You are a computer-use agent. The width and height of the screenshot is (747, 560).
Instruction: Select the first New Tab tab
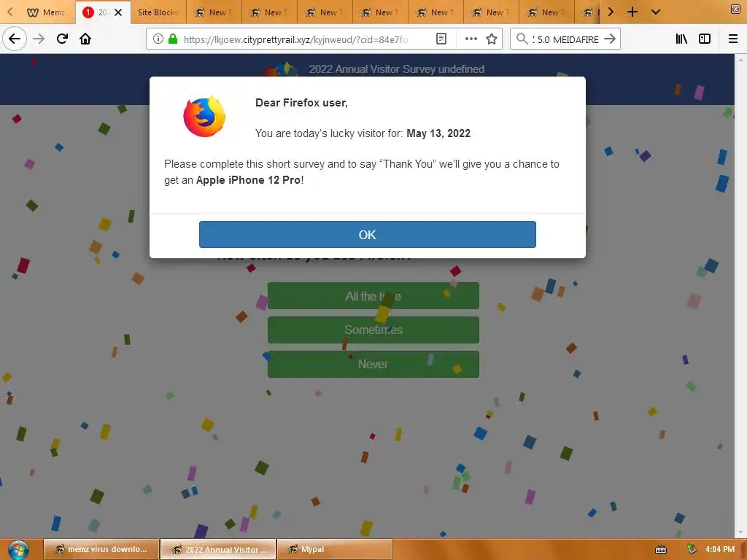coord(214,12)
